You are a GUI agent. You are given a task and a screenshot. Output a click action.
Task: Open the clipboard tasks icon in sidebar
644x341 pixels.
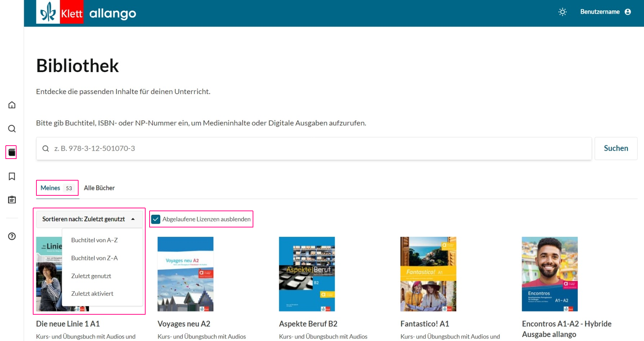click(12, 200)
